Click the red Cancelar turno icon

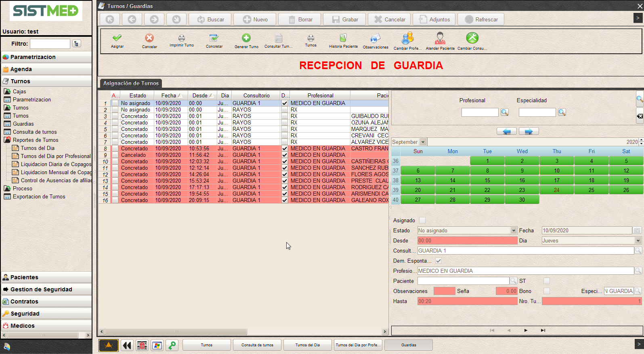pos(149,38)
